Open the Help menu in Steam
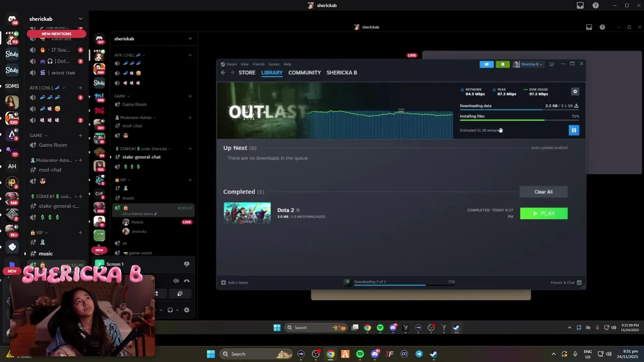The image size is (644, 362). coord(287,64)
